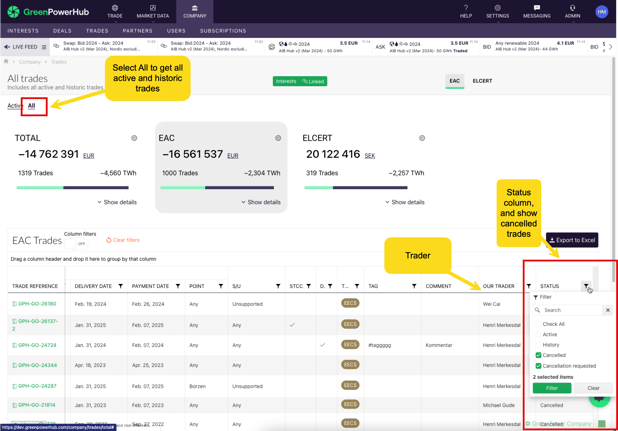Open the Interests submenu tab
618x431 pixels.
[23, 31]
